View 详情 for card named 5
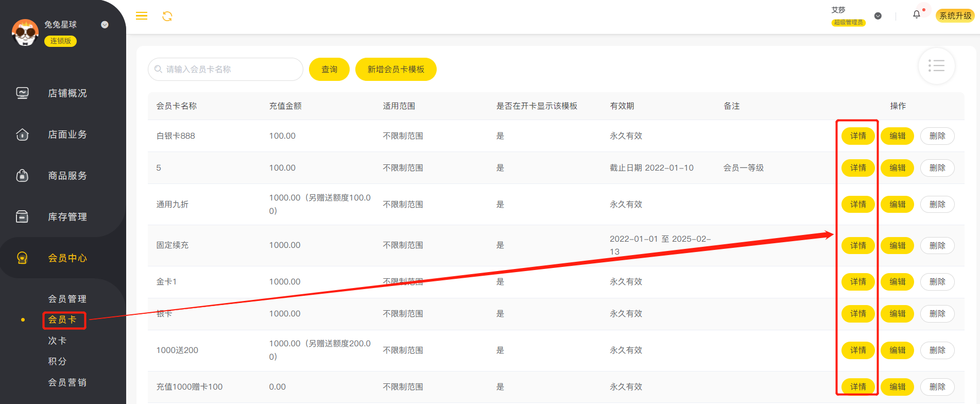This screenshot has height=404, width=980. (858, 168)
